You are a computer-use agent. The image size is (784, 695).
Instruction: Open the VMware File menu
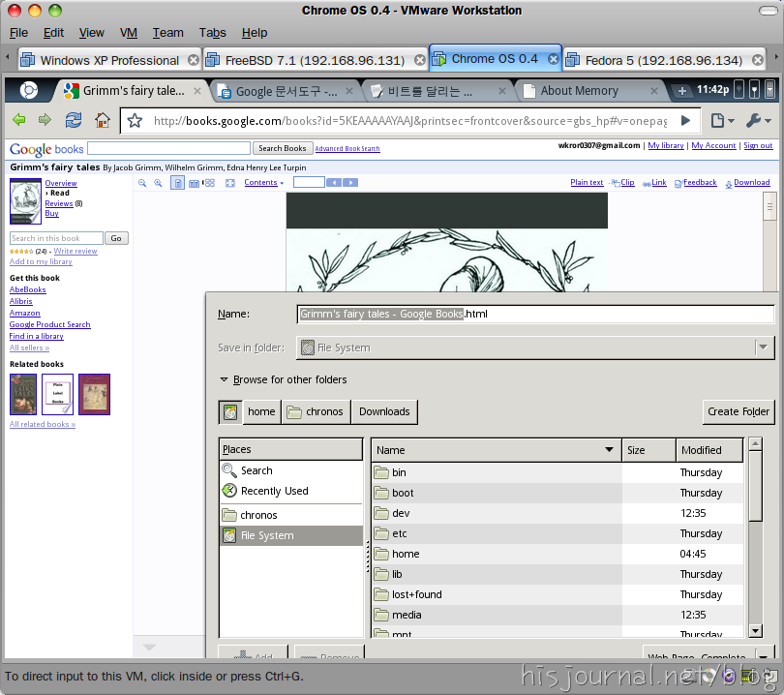coord(19,33)
